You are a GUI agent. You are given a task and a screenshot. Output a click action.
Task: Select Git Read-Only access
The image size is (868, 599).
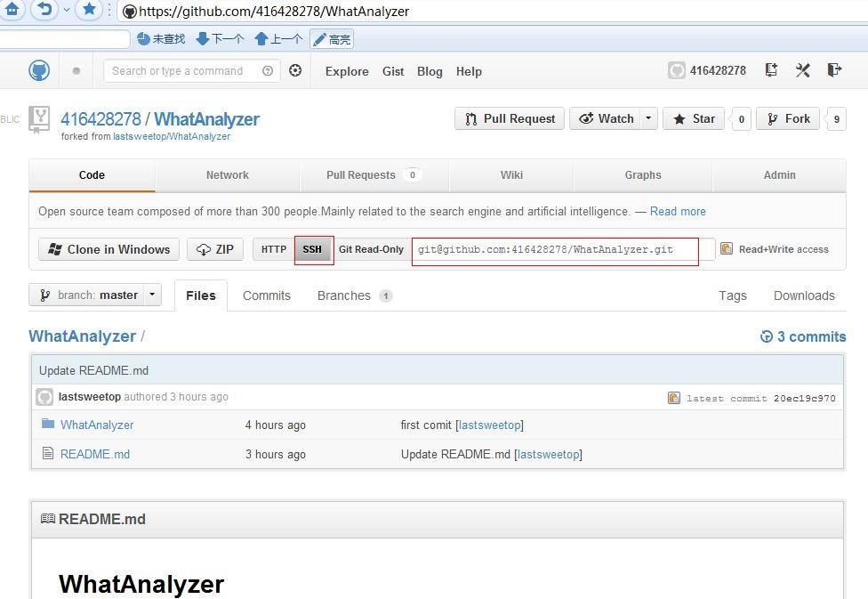(371, 249)
